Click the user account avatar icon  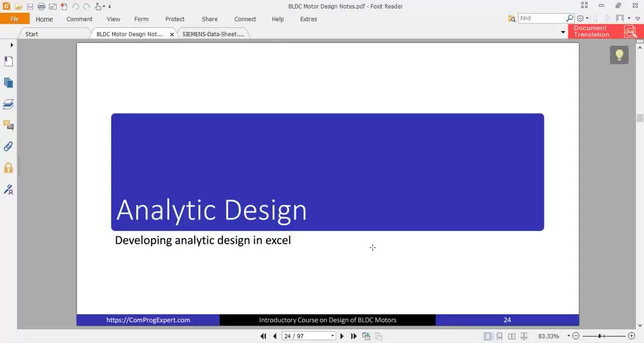tap(620, 18)
